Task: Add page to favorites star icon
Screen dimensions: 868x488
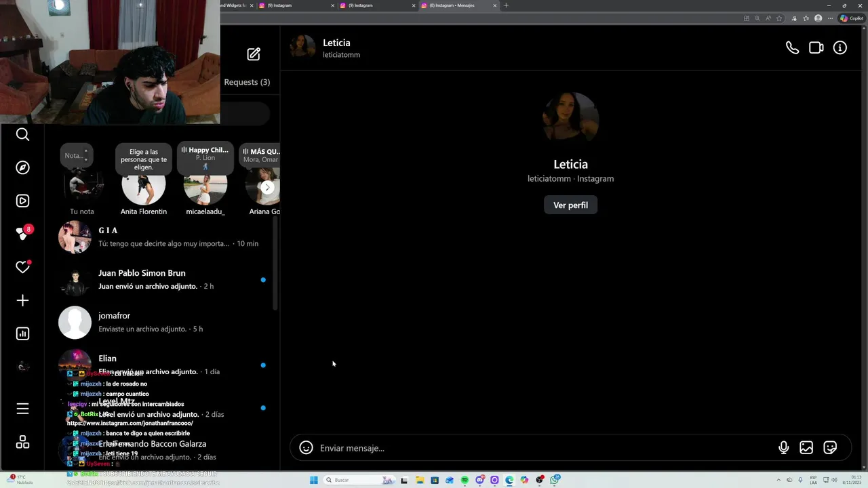Action: pyautogui.click(x=779, y=18)
